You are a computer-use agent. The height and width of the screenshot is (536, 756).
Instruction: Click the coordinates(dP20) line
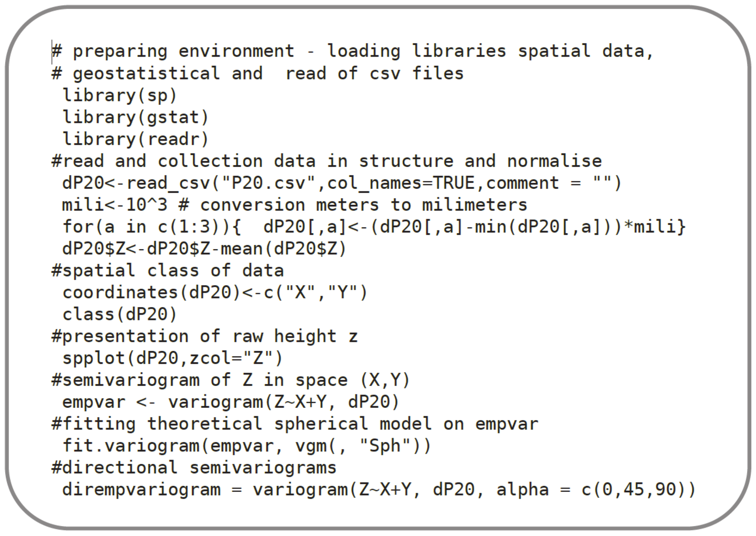(215, 292)
